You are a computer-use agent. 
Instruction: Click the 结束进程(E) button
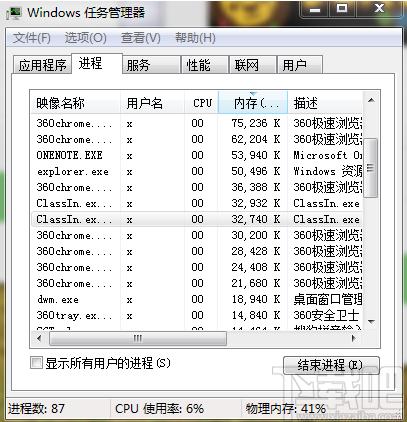(x=331, y=365)
